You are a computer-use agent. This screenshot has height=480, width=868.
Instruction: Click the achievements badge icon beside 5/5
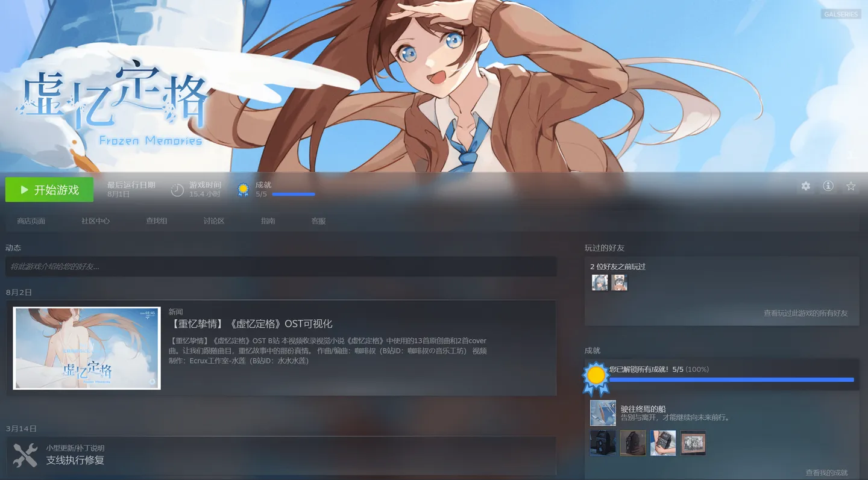coord(243,190)
